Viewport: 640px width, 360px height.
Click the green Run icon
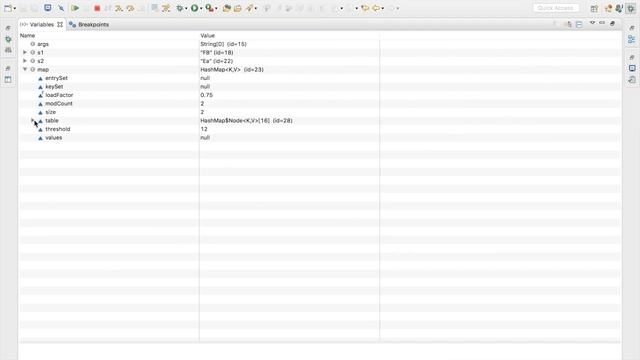click(195, 8)
